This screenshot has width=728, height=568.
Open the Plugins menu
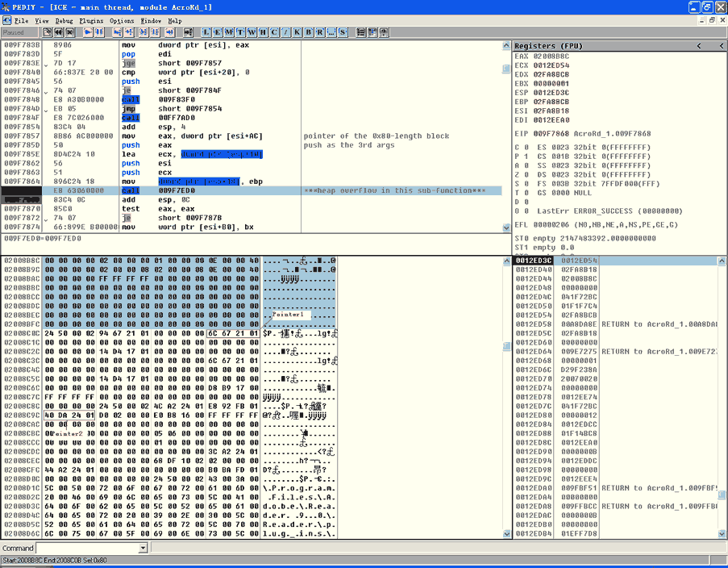91,20
